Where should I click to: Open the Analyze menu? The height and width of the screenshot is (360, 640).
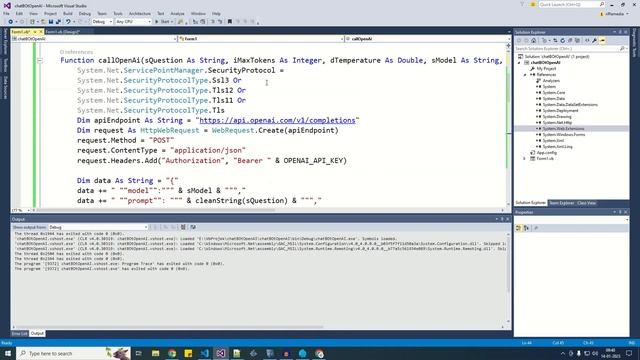coord(178,13)
